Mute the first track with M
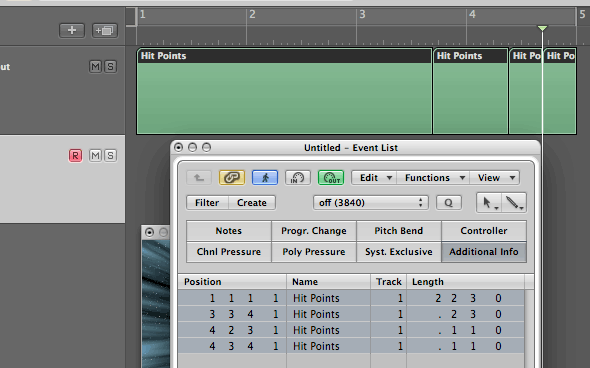Screen dimensions: 590x368 coord(95,67)
